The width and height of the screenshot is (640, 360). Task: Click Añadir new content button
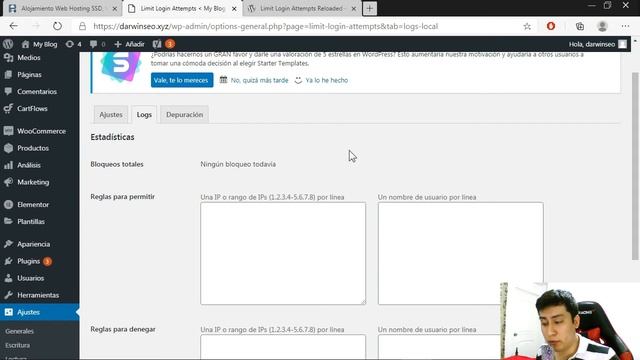pos(129,44)
